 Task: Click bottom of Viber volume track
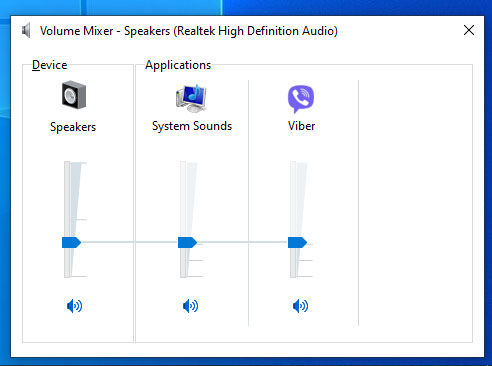[293, 272]
